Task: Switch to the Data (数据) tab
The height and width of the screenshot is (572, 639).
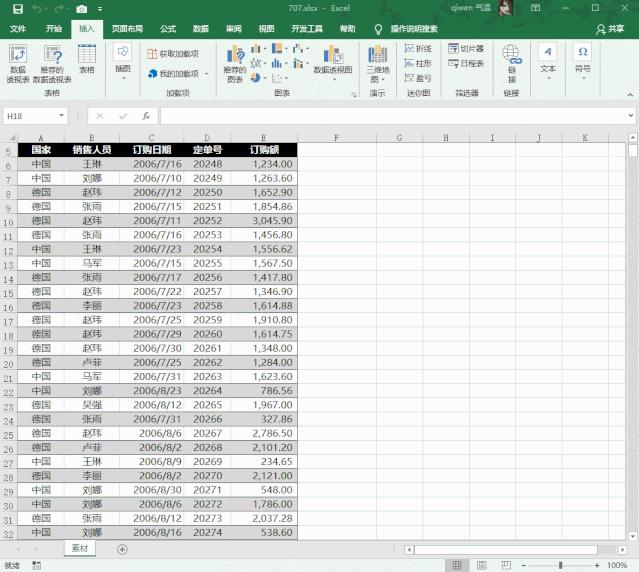Action: click(x=201, y=29)
